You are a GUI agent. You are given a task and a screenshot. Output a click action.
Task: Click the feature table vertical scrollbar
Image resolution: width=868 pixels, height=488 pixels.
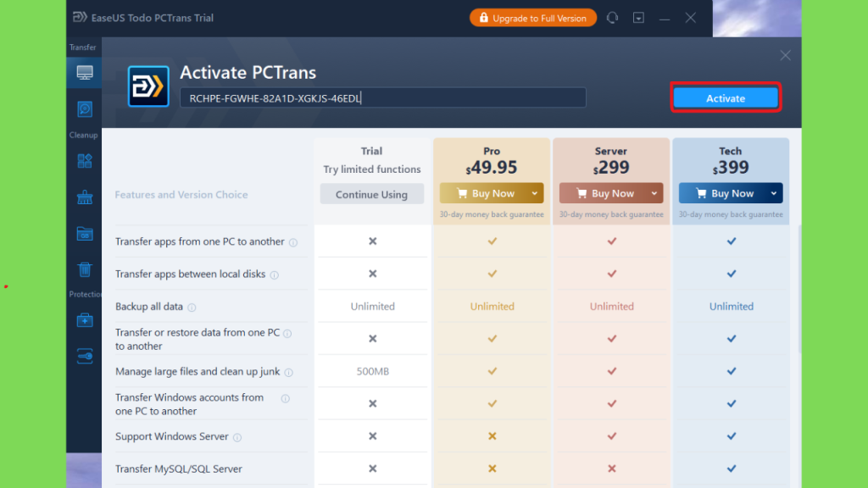(799, 289)
